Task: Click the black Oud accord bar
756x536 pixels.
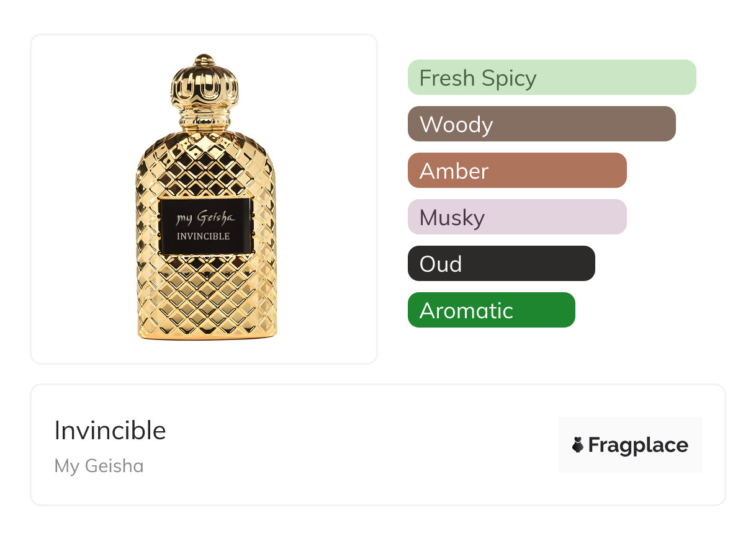Action: (x=501, y=264)
